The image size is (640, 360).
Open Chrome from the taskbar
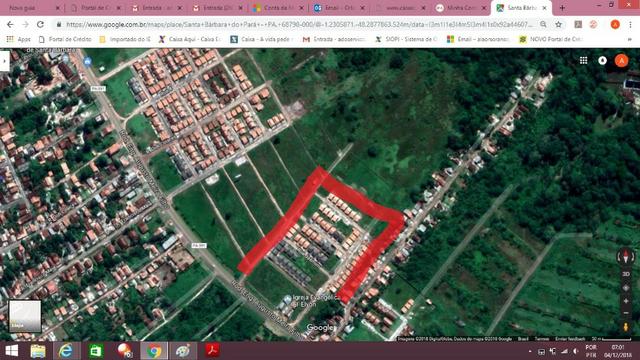[154, 351]
